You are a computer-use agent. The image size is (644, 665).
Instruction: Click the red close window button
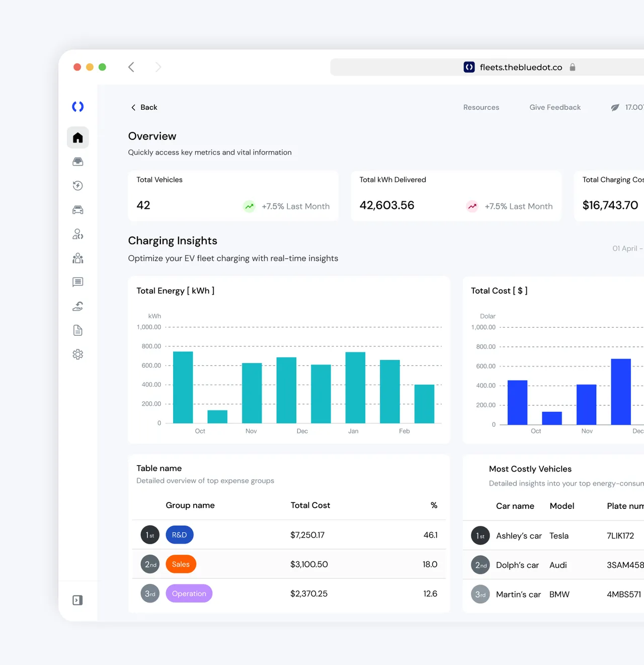77,67
